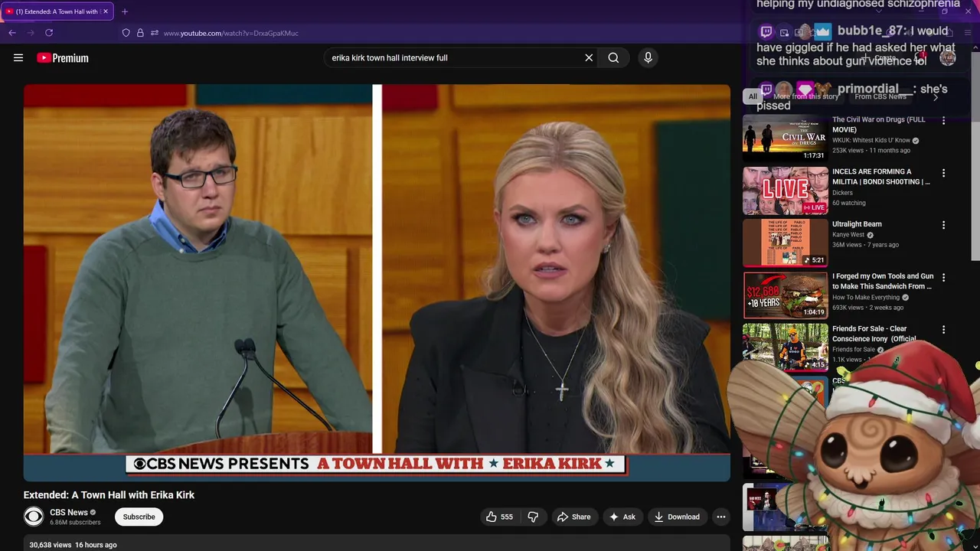The height and width of the screenshot is (551, 980).
Task: Clear the search box with X icon
Action: pos(589,57)
